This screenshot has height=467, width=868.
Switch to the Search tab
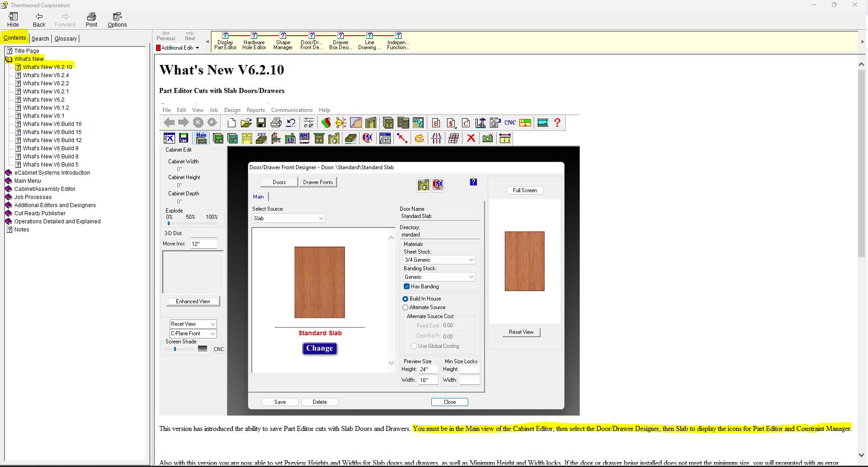pos(40,38)
